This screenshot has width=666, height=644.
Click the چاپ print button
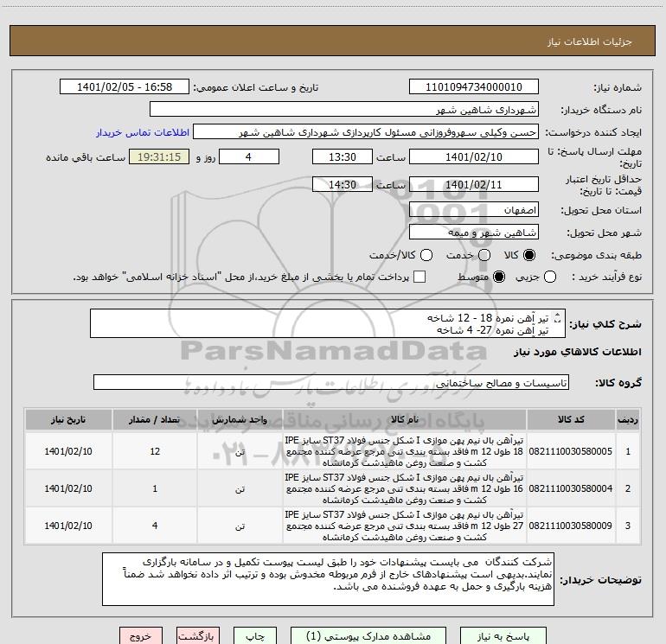click(255, 636)
